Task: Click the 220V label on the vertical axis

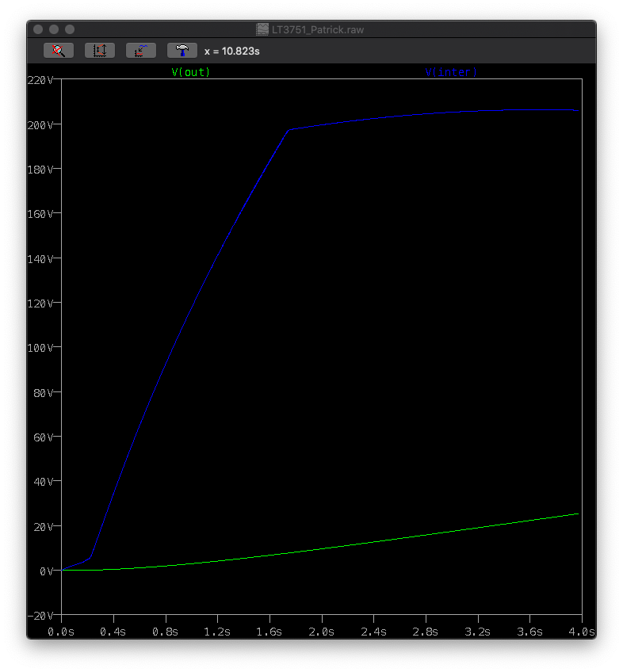Action: pyautogui.click(x=40, y=80)
